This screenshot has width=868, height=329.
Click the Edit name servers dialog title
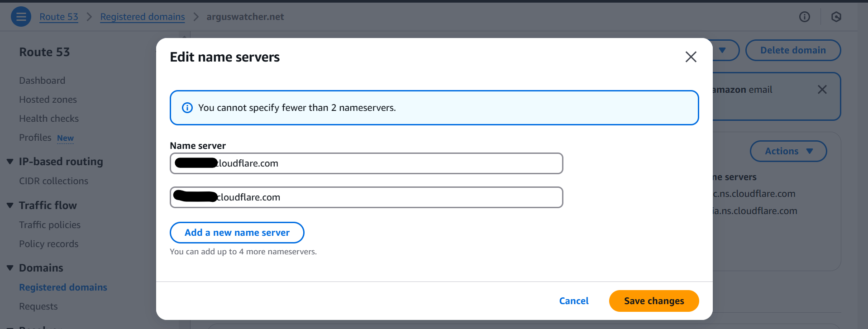pyautogui.click(x=225, y=57)
